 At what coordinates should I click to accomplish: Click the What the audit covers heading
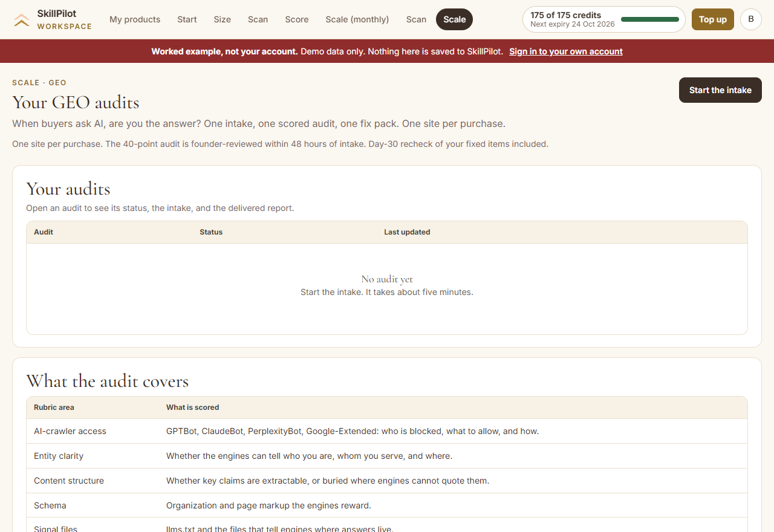tap(108, 381)
